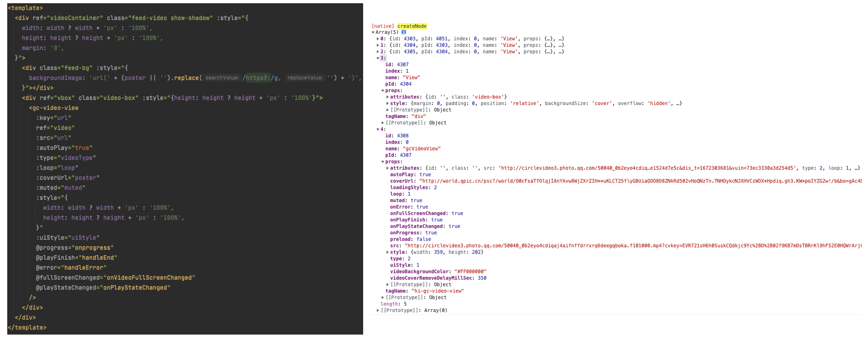Click the [native] log prefix
This screenshot has width=868, height=339.
click(382, 26)
